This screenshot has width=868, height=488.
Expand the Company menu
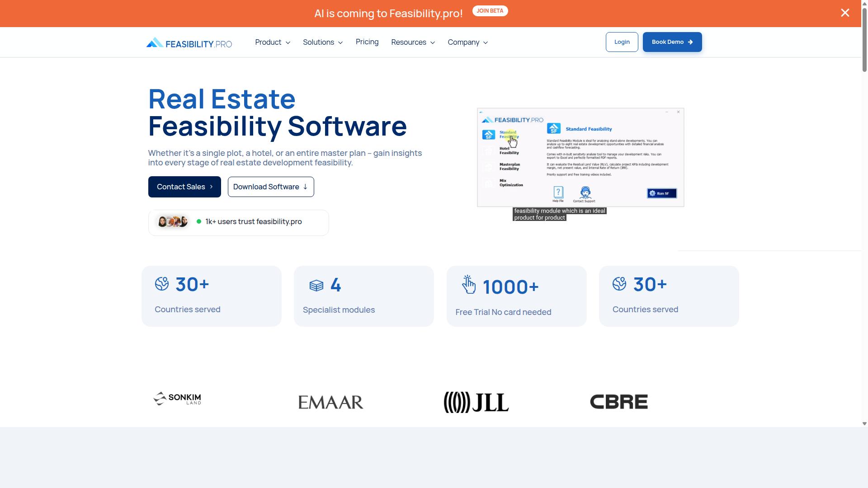(x=468, y=42)
